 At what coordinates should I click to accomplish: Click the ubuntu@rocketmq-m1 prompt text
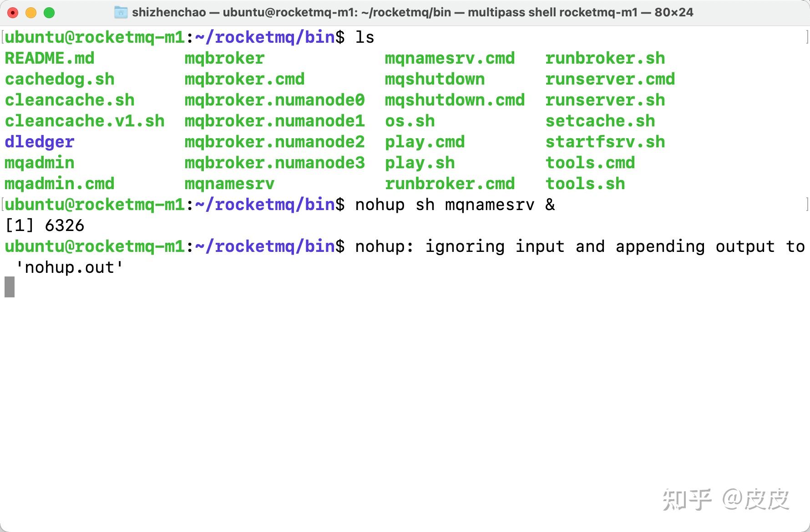(93, 246)
